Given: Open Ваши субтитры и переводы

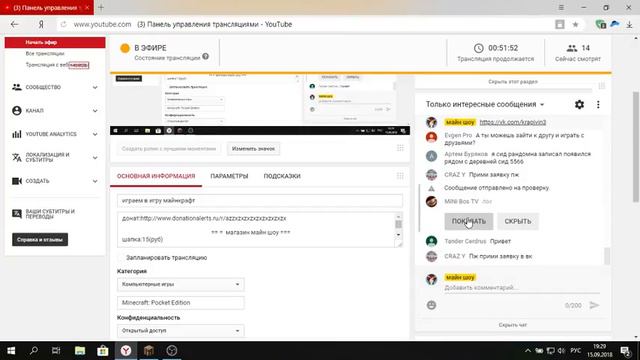Looking at the screenshot, I should [50, 214].
